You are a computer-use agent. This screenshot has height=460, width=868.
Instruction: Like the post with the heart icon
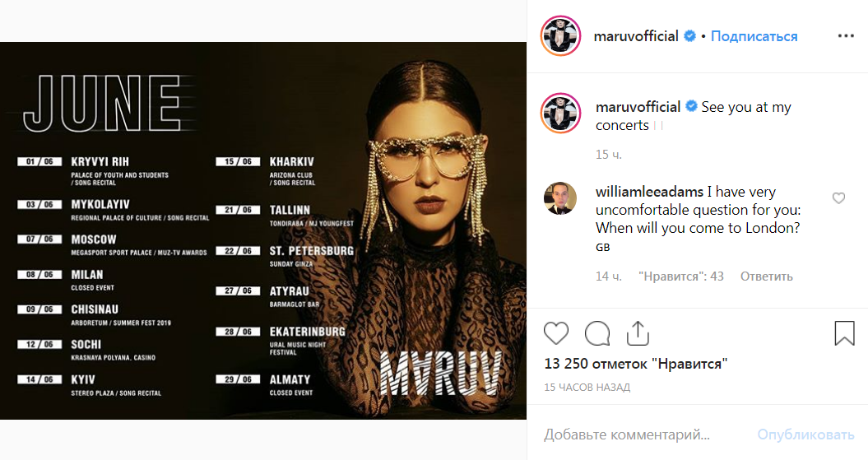point(556,333)
